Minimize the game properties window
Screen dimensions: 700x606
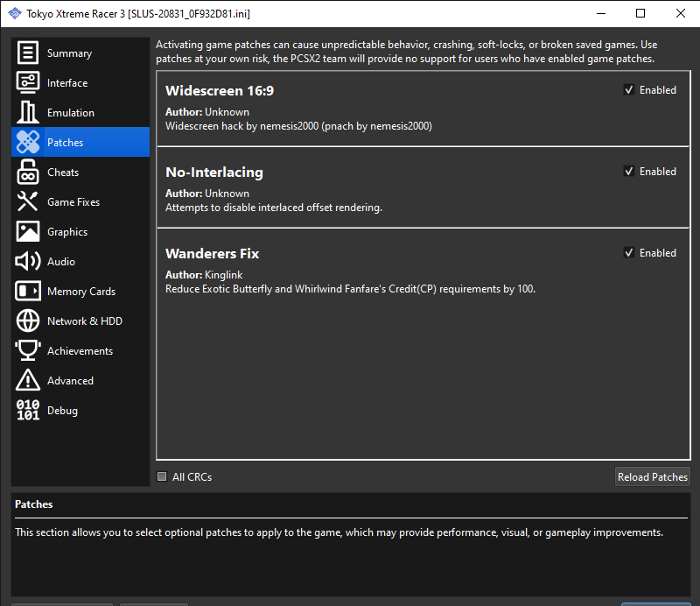601,13
